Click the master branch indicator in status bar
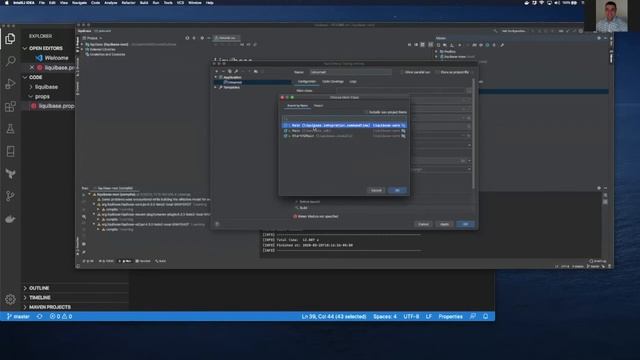This screenshot has height=360, width=640. [19, 316]
